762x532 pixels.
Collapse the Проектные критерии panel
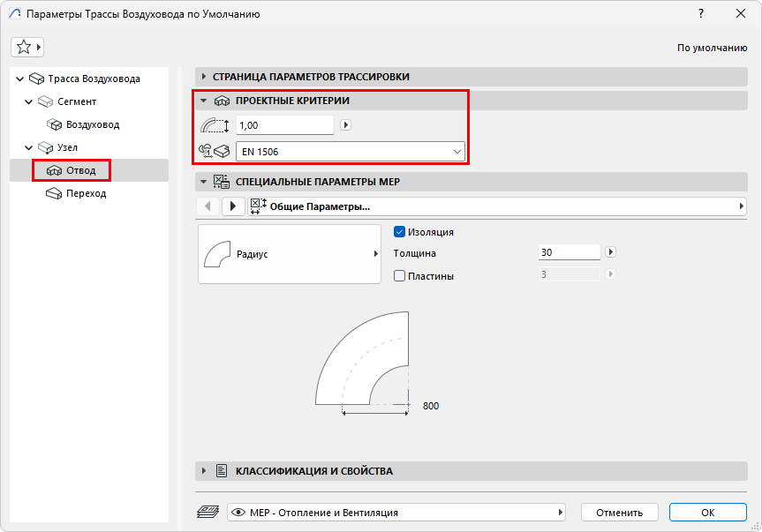(204, 101)
